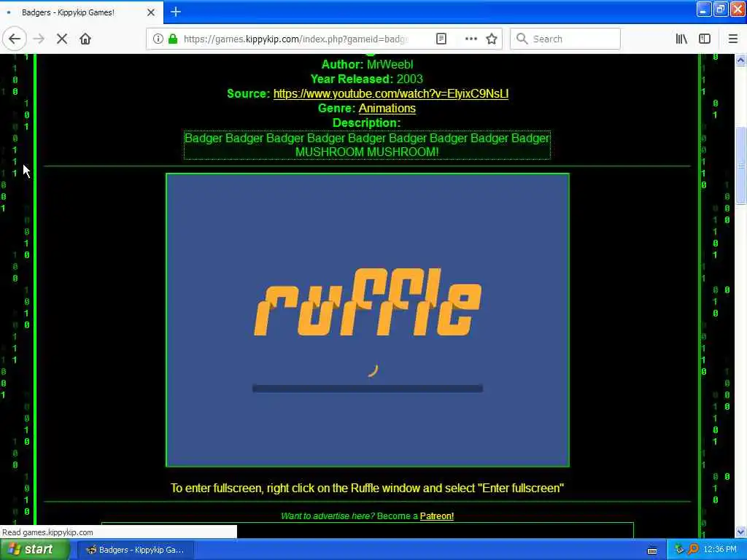Click the 12:36 PM clock
The height and width of the screenshot is (560, 747).
(720, 550)
